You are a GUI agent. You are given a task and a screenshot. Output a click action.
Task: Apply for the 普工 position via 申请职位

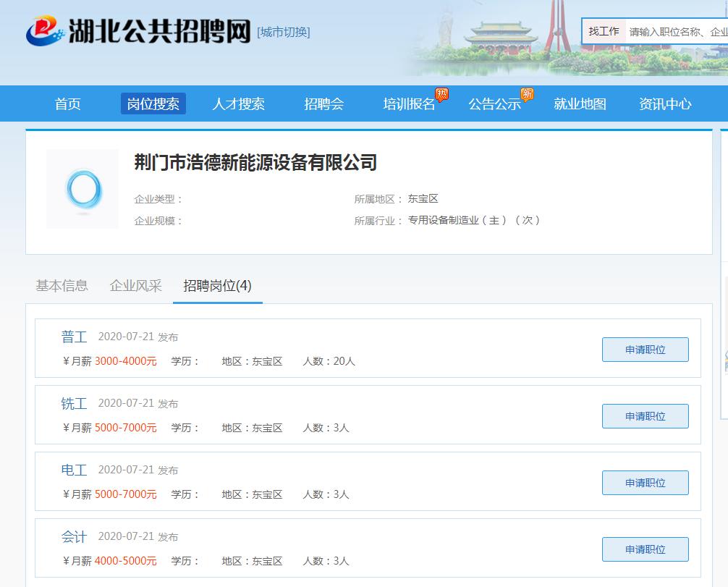click(645, 349)
